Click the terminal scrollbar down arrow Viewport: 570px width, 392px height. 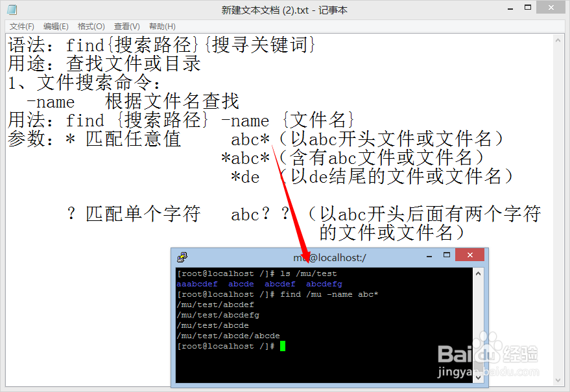click(478, 378)
